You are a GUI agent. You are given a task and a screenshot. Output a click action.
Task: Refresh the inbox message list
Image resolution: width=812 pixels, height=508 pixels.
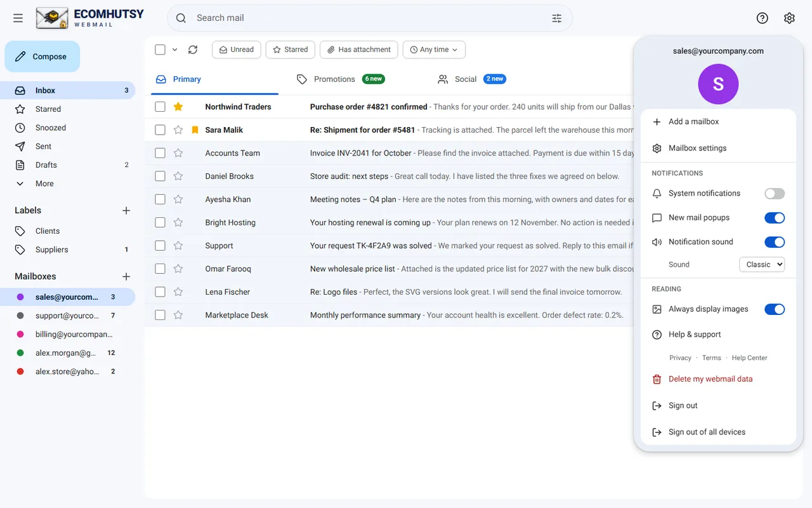tap(193, 50)
